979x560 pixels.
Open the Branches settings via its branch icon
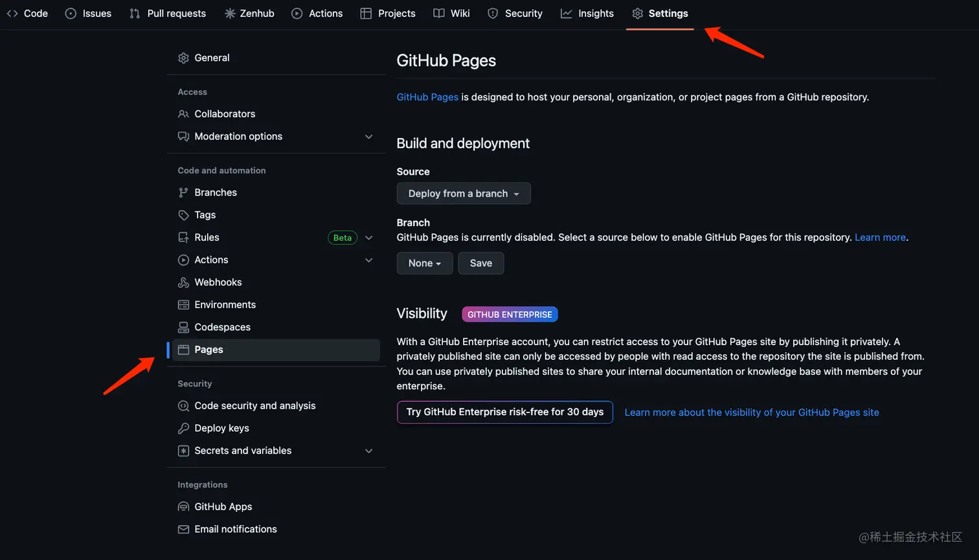(x=183, y=192)
